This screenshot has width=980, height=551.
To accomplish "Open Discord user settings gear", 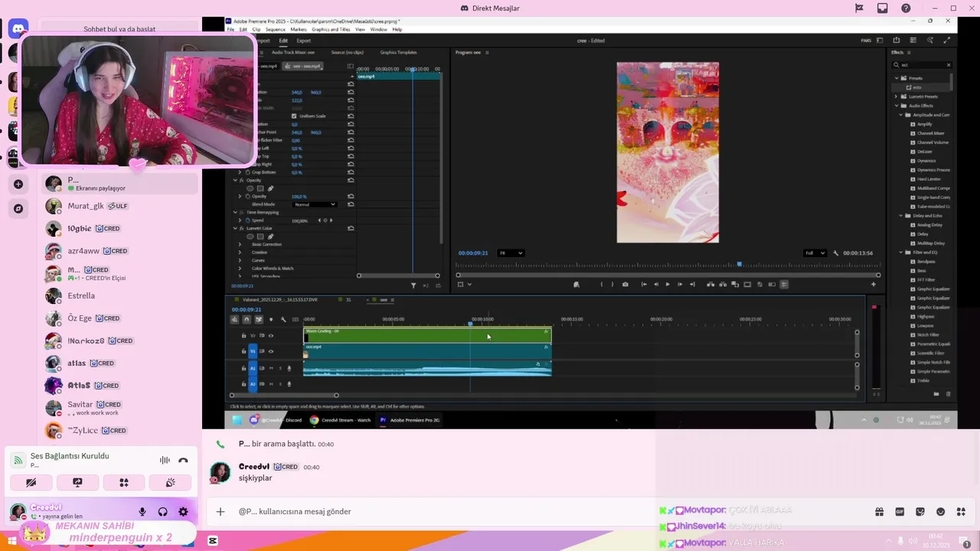I will tap(183, 512).
